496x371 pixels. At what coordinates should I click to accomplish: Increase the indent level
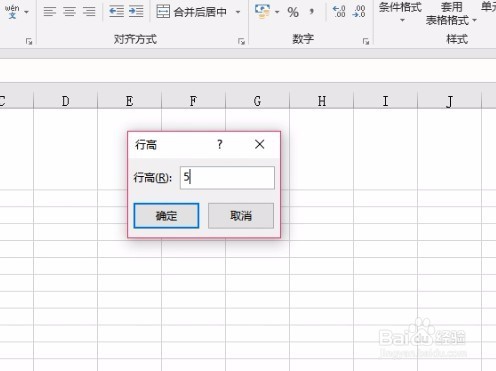(x=136, y=12)
